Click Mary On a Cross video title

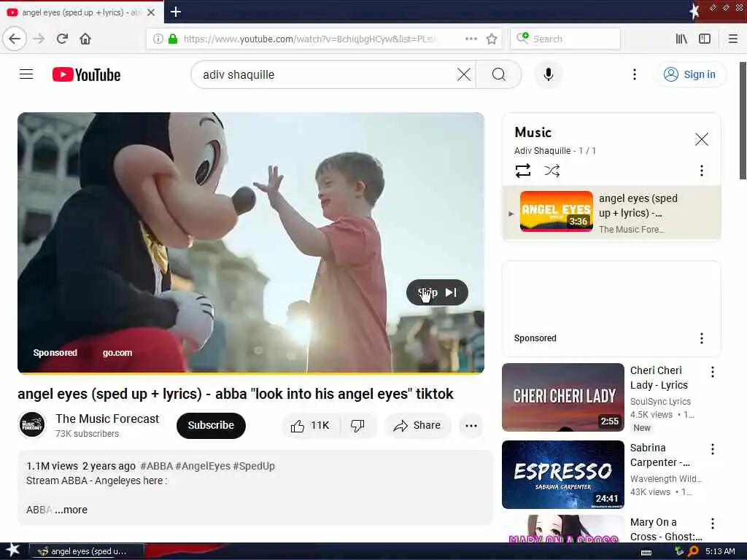[x=666, y=529]
